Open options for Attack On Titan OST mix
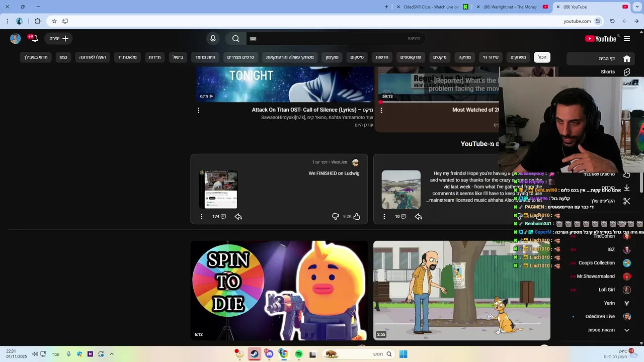The width and height of the screenshot is (644, 362). click(x=198, y=110)
